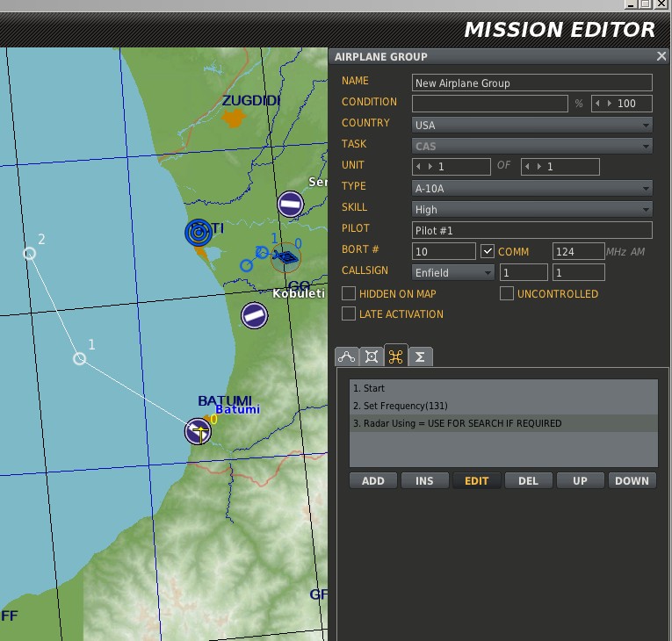Viewport: 672px width, 641px height.
Task: Click the EDIT action button
Action: (477, 481)
